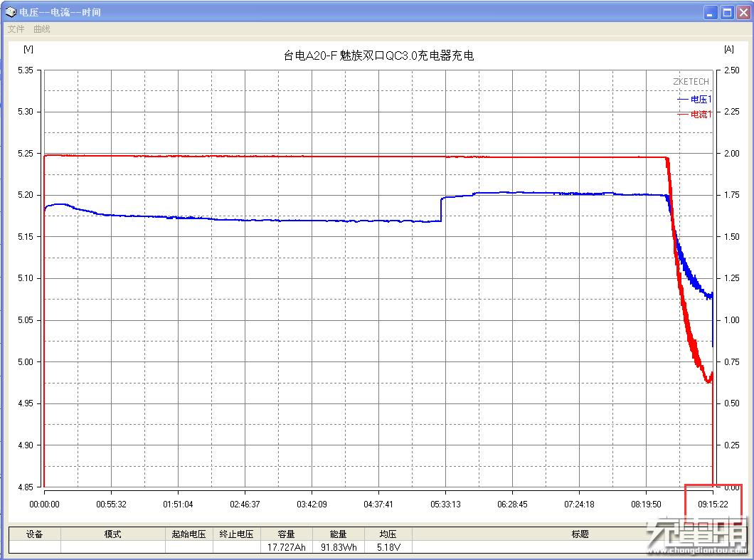Minimize the 电压-电流-时间 window
This screenshot has width=754, height=560.
[x=711, y=13]
